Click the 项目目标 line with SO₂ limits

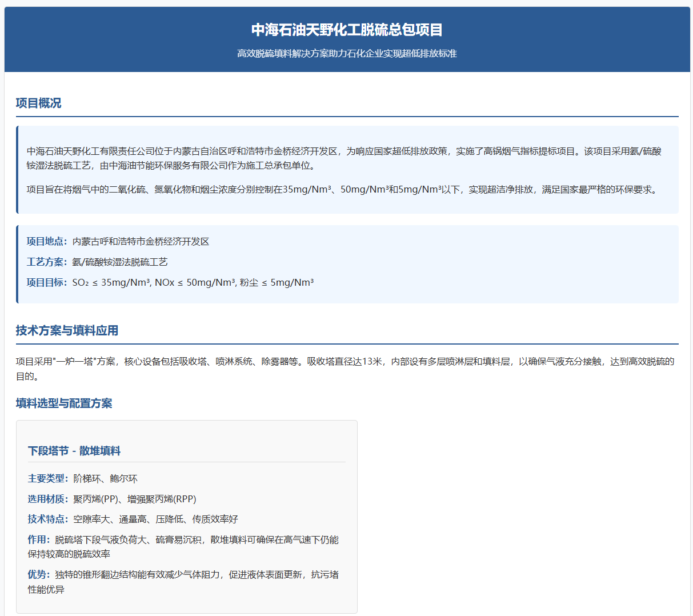[x=170, y=282]
